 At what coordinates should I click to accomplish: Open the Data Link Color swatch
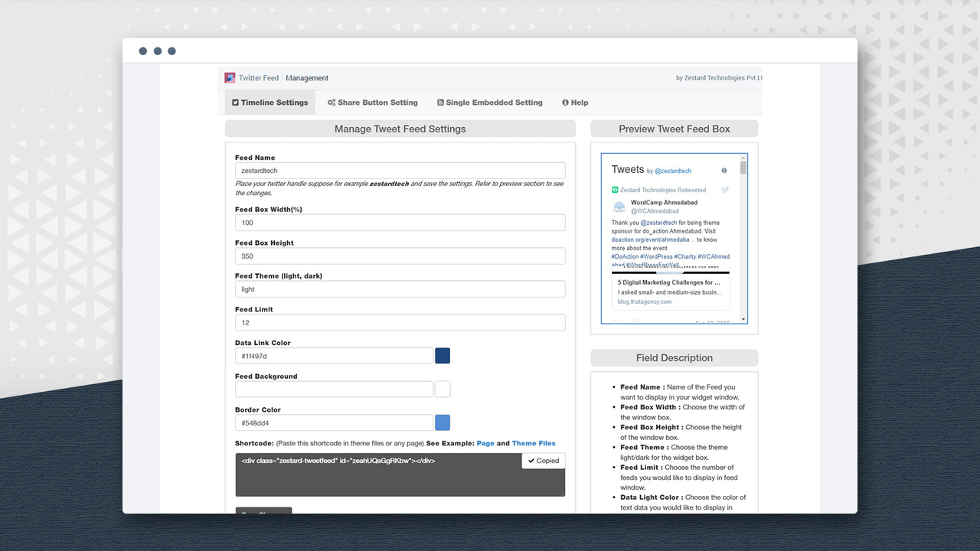pos(443,355)
